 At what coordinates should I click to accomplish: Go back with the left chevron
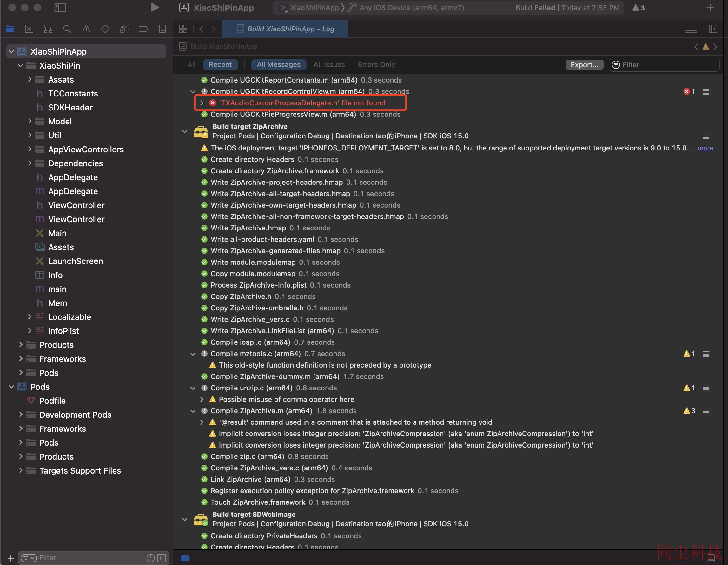(201, 29)
